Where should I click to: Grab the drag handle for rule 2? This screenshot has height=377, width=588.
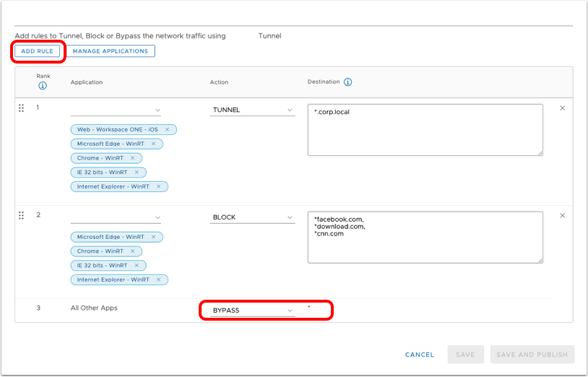coord(21,215)
